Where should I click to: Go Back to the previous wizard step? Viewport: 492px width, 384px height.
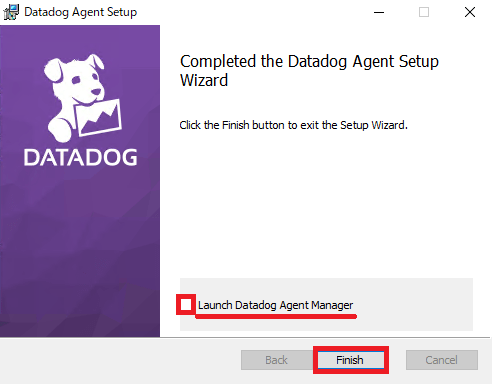(276, 360)
